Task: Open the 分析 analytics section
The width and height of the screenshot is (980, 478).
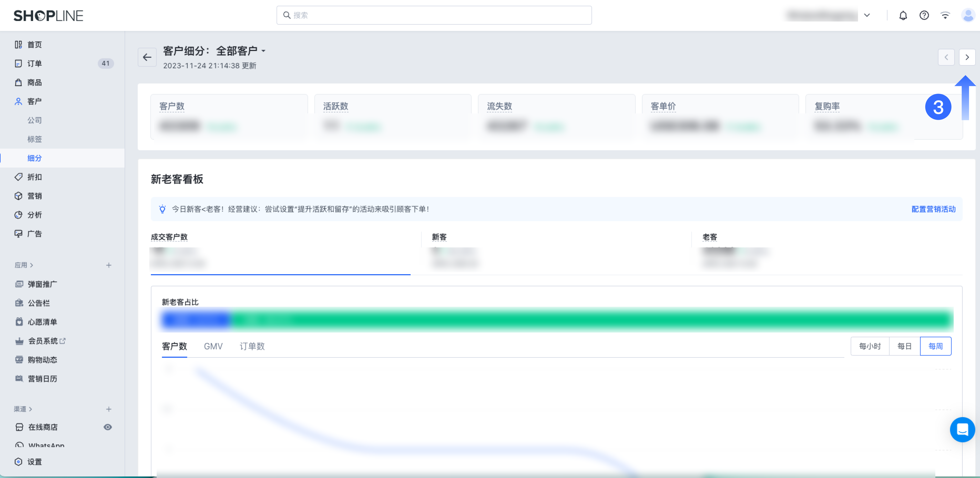Action: (34, 215)
